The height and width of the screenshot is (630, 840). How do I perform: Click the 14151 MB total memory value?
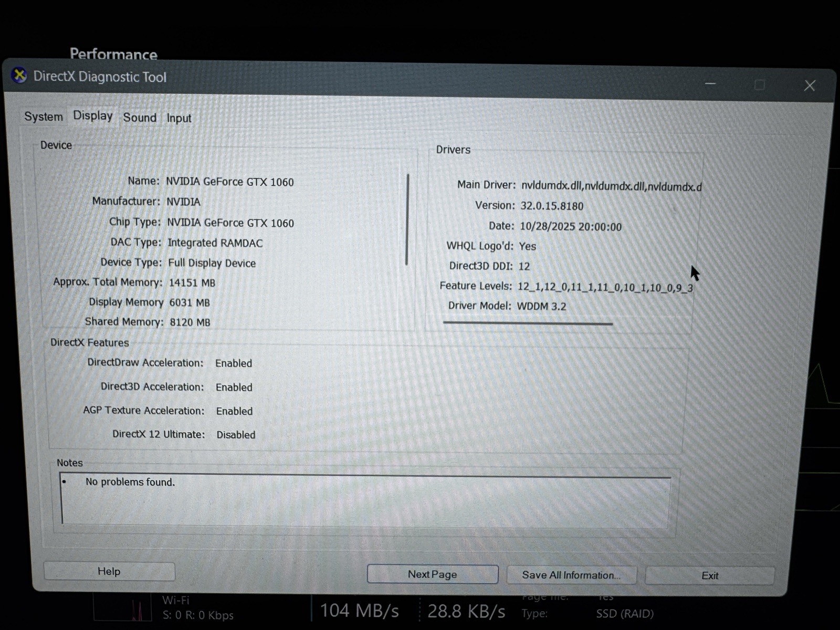click(x=192, y=283)
